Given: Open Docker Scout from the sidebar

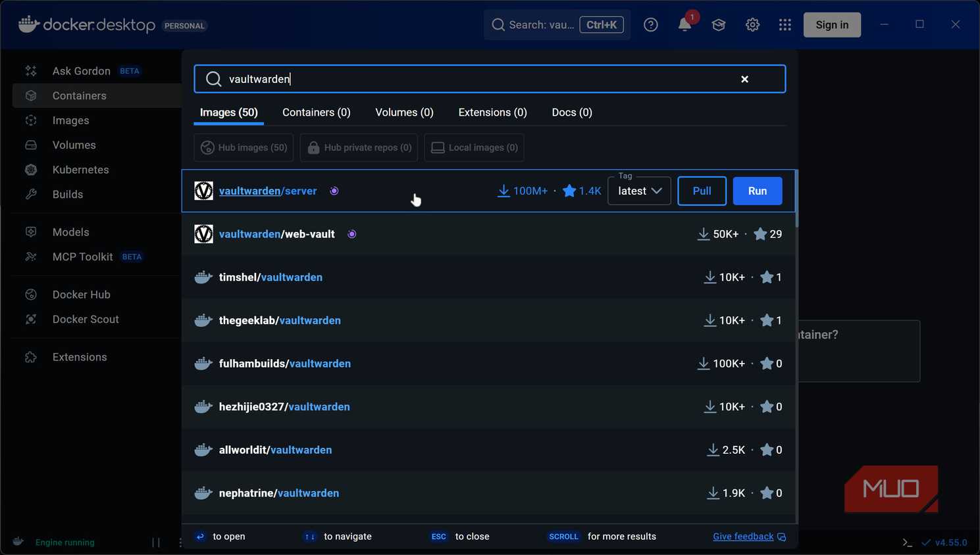Looking at the screenshot, I should (x=96, y=320).
